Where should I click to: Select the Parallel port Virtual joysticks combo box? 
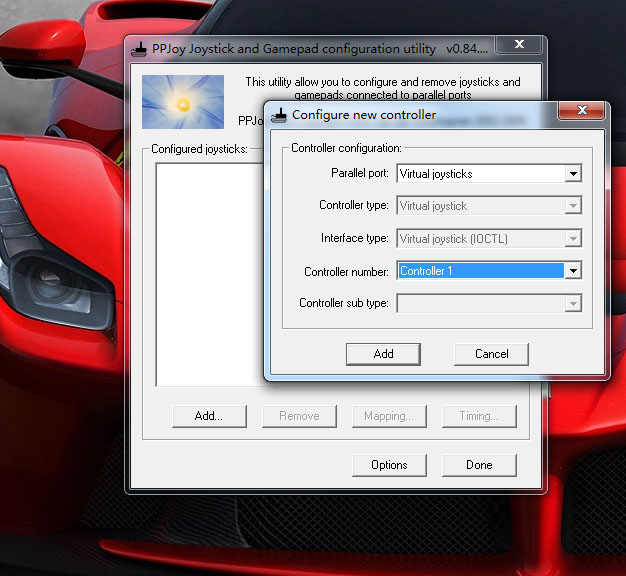click(489, 174)
